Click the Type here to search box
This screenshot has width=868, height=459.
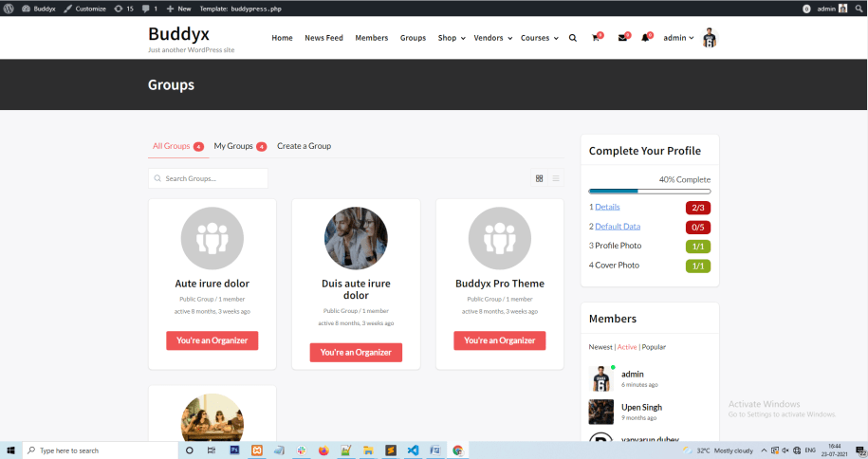click(101, 450)
